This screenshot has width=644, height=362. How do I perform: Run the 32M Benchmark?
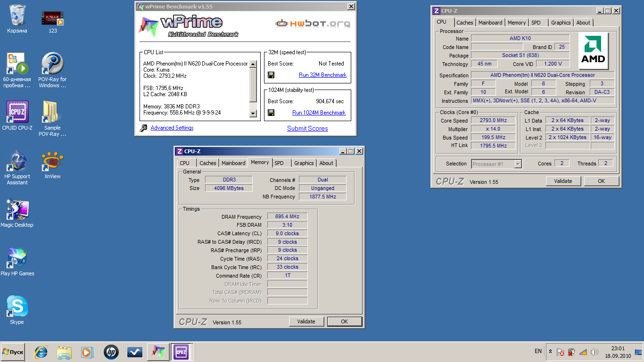pyautogui.click(x=322, y=75)
